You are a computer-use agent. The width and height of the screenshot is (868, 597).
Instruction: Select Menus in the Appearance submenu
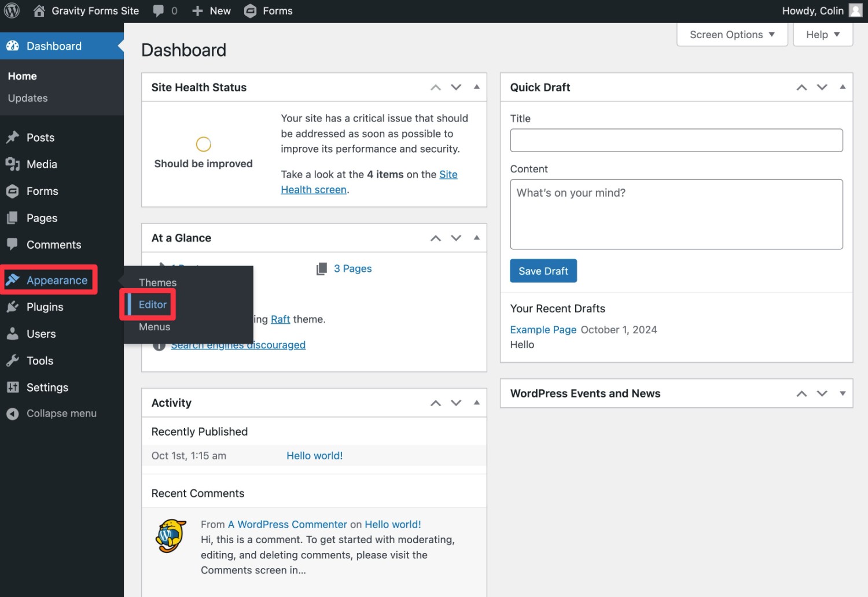[x=155, y=327]
